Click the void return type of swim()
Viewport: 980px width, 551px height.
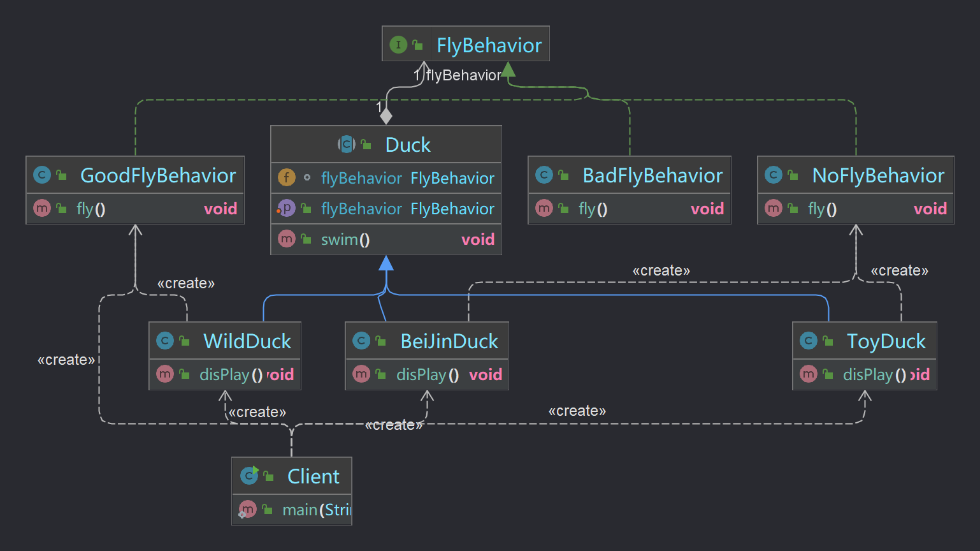pyautogui.click(x=478, y=239)
